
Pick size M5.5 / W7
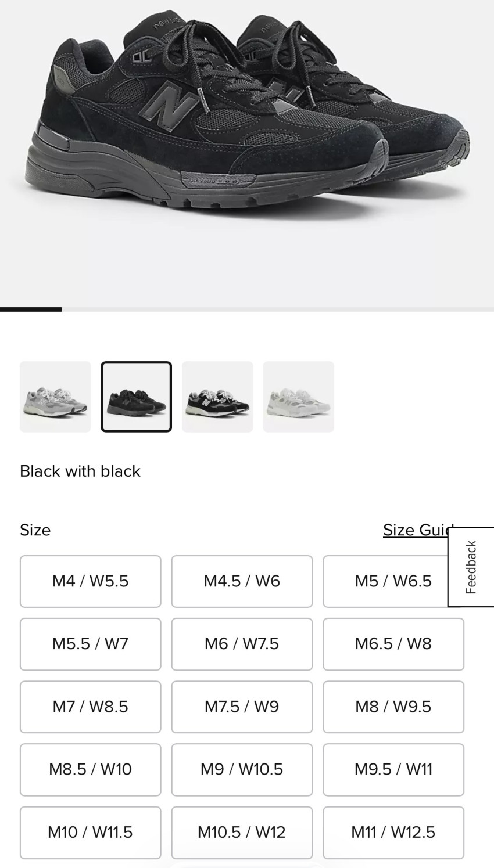91,644
